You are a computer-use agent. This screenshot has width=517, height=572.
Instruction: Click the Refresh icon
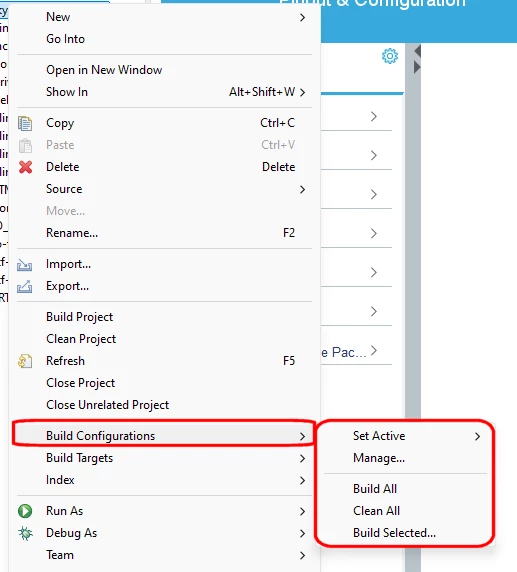click(x=25, y=361)
